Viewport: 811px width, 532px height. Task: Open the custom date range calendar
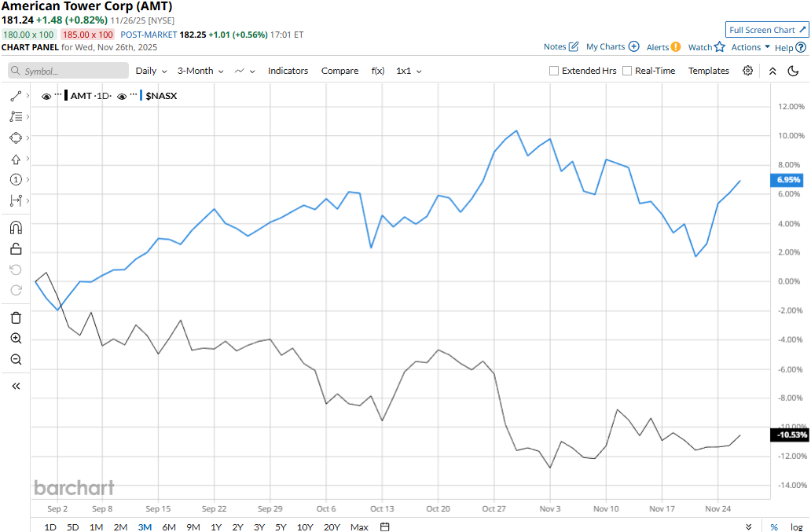coord(385,526)
